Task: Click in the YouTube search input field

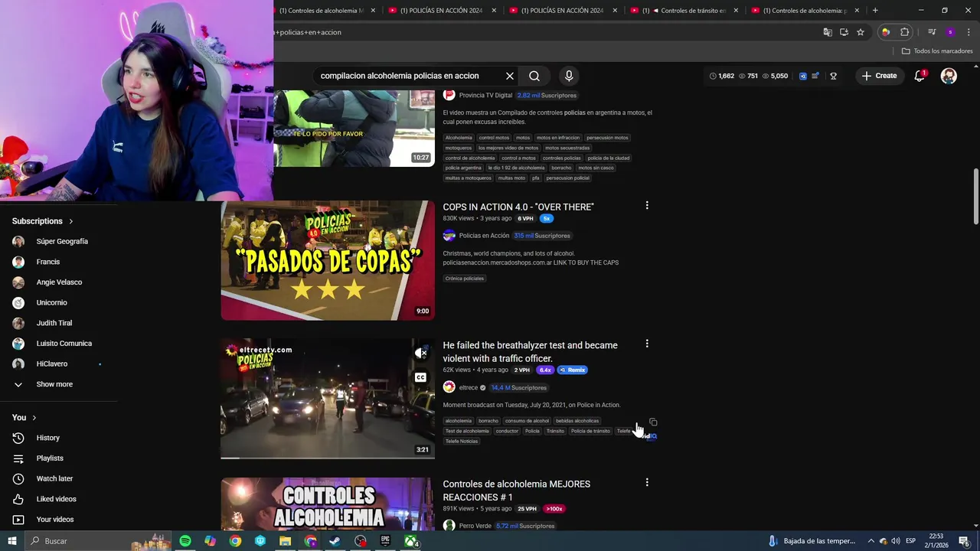Action: click(x=410, y=76)
